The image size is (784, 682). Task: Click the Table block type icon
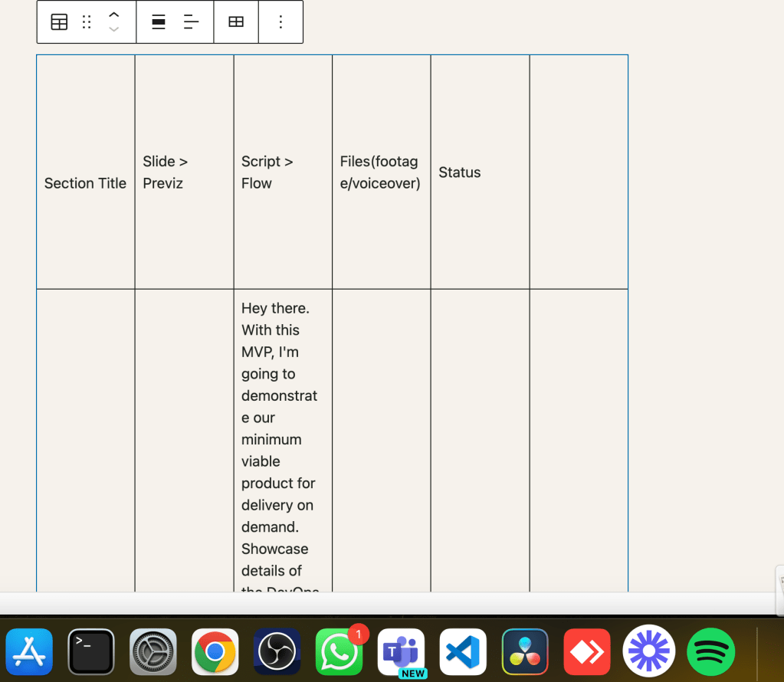tap(59, 22)
